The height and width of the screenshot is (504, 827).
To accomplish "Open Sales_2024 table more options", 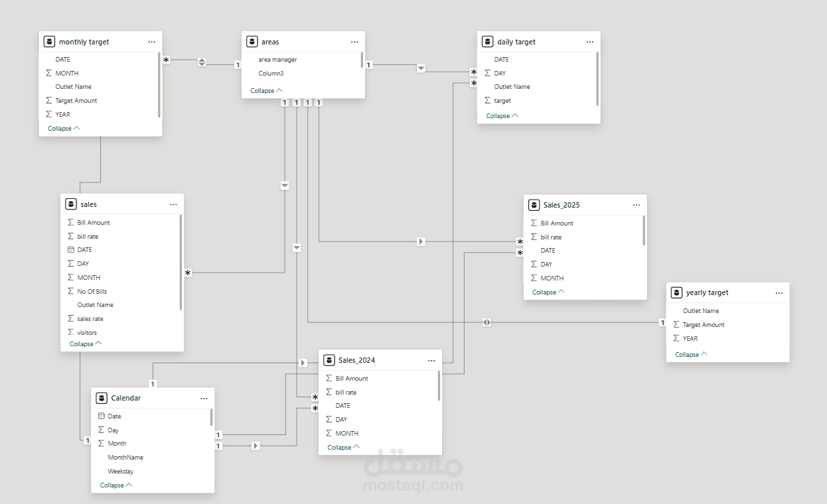I will click(431, 360).
